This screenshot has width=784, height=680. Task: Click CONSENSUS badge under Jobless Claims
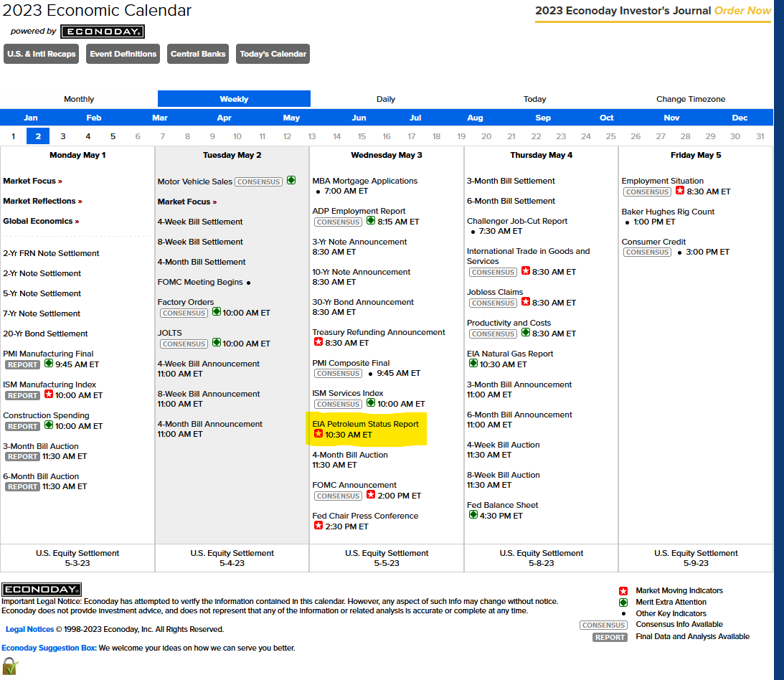coord(493,303)
